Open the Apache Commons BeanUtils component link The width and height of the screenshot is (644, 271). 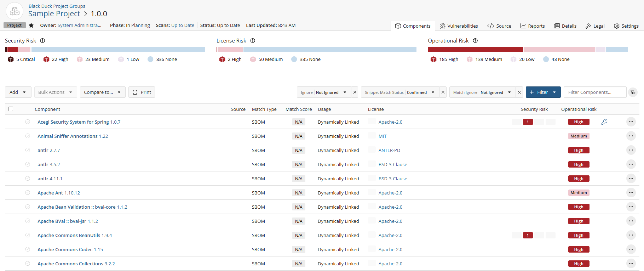pyautogui.click(x=69, y=235)
